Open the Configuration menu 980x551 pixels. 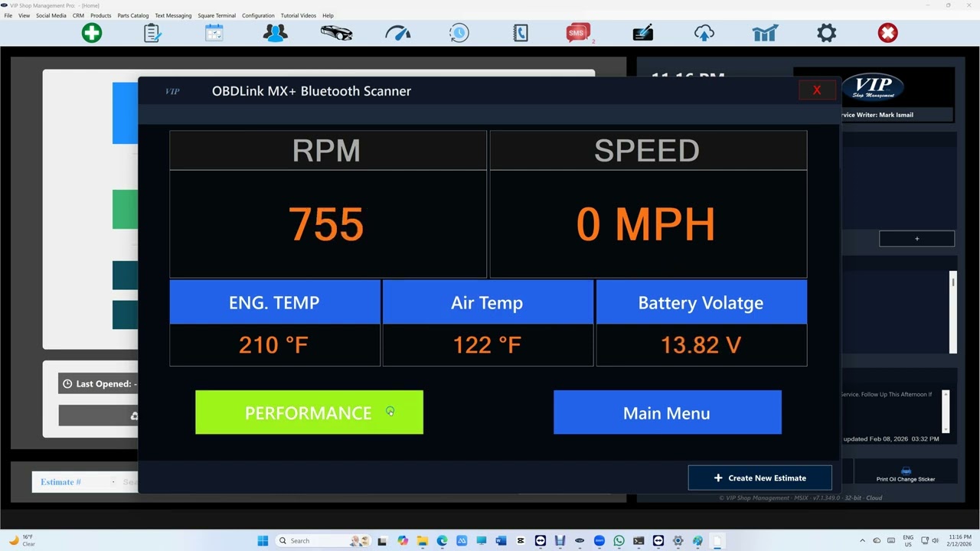point(258,15)
